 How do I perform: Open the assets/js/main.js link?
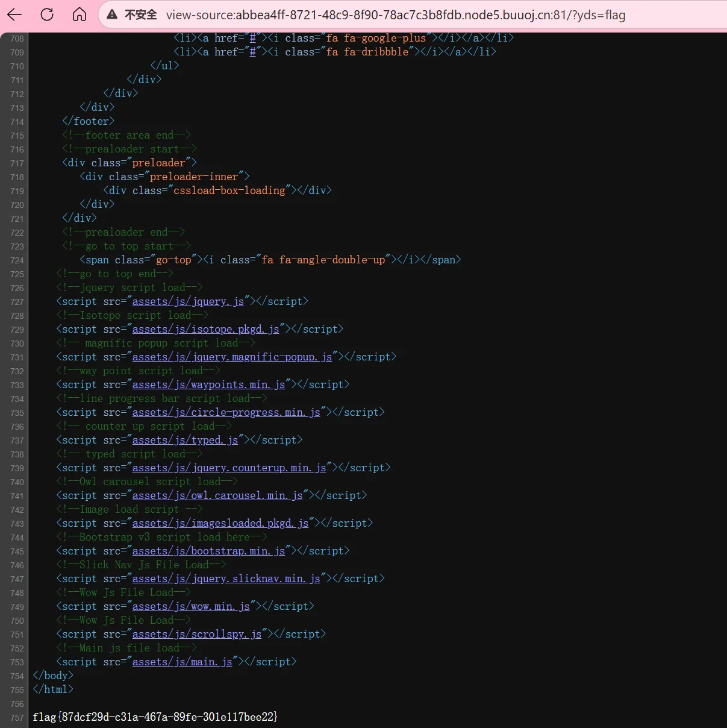click(x=182, y=662)
